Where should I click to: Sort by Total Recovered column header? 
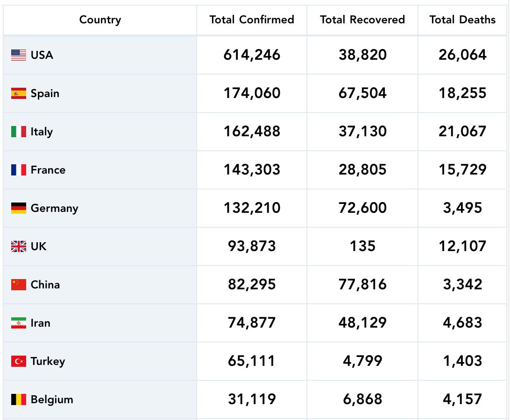362,20
